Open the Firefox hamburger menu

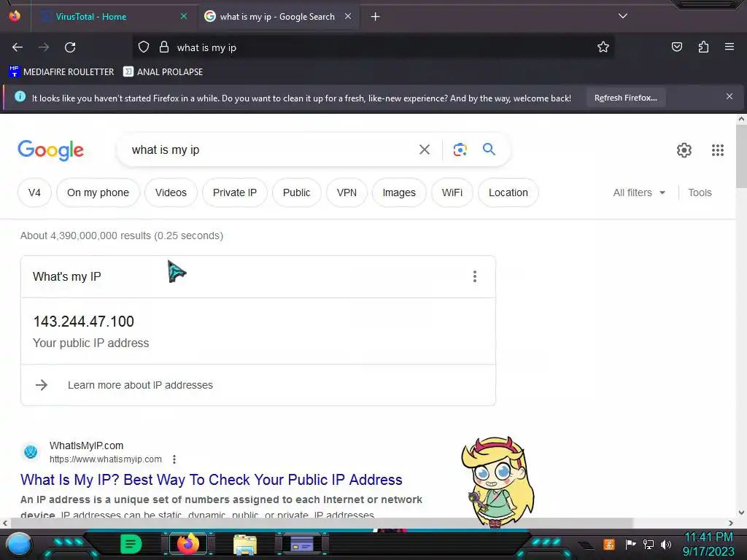pyautogui.click(x=729, y=47)
